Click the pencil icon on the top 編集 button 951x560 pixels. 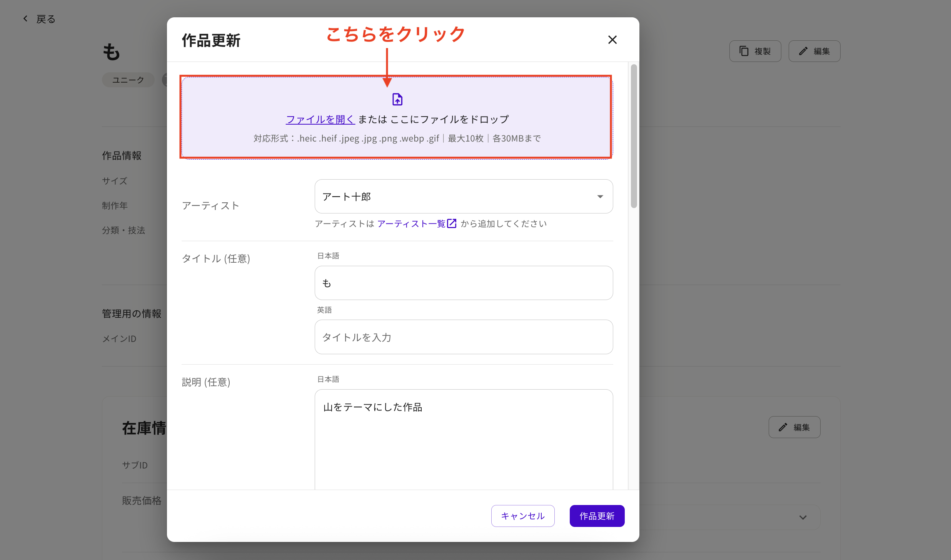[803, 51]
